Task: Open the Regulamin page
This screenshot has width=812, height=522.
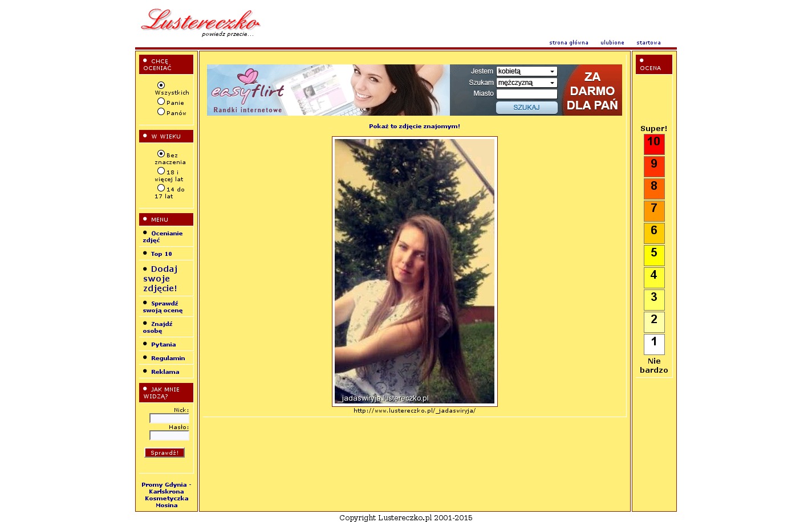Action: pyautogui.click(x=168, y=358)
